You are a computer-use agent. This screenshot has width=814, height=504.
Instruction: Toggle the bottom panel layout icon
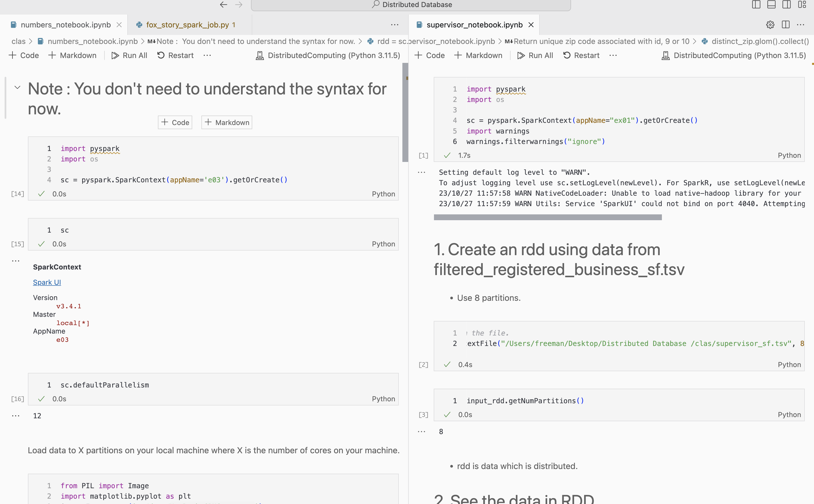click(x=771, y=5)
